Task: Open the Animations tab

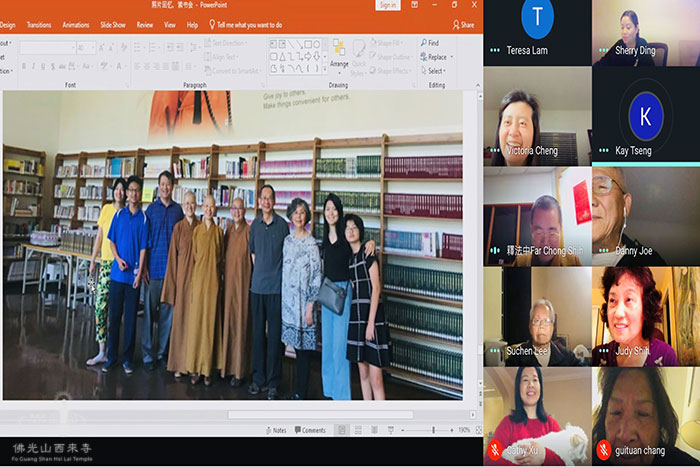Action: (x=75, y=25)
